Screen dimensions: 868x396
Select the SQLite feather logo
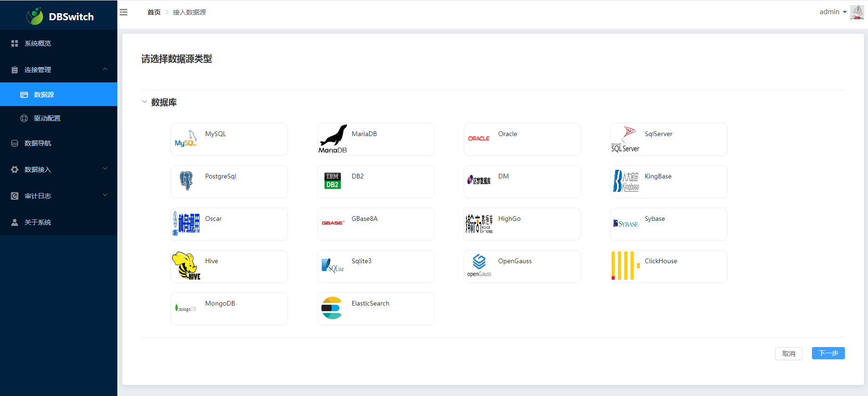click(x=333, y=266)
